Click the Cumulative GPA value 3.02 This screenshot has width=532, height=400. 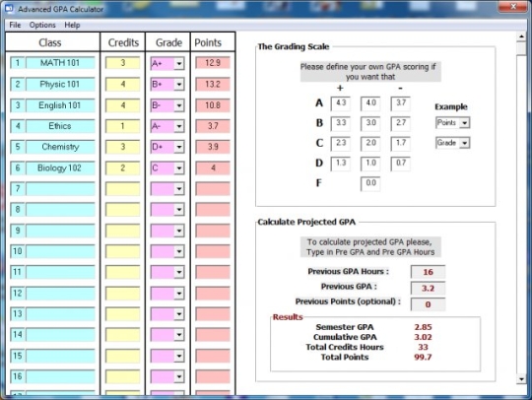coord(423,337)
